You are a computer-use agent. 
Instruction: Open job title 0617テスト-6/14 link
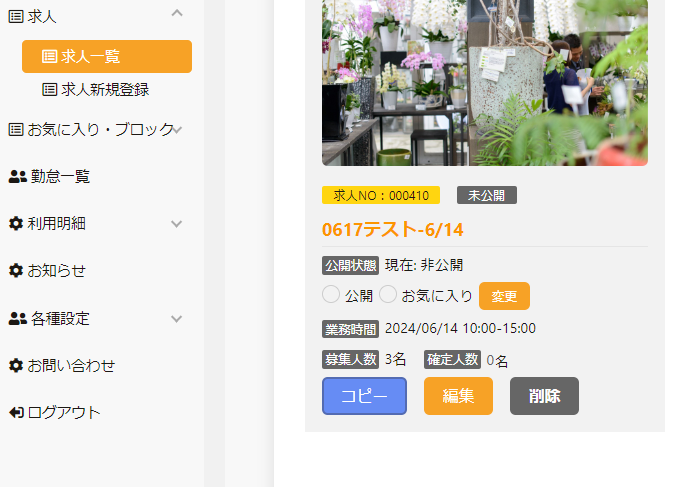[x=393, y=229]
